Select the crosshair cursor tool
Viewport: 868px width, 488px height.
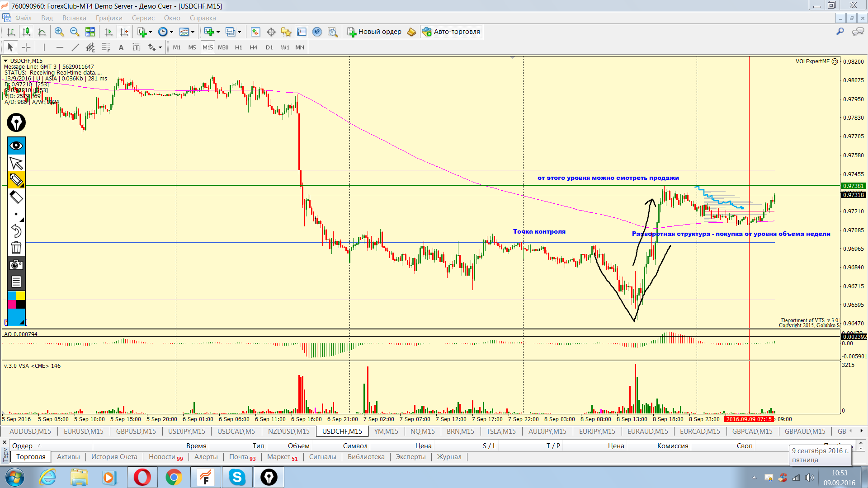26,47
